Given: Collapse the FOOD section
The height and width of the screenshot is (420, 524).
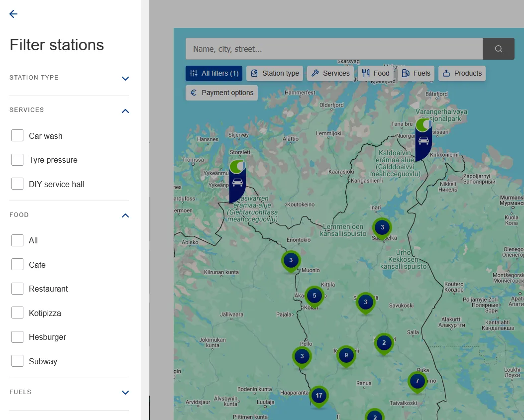Looking at the screenshot, I should 125,215.
